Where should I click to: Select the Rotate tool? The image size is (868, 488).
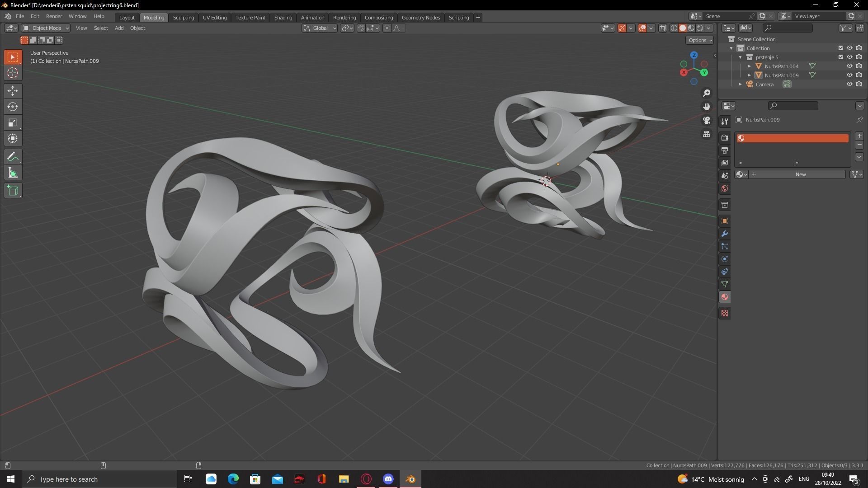(13, 107)
